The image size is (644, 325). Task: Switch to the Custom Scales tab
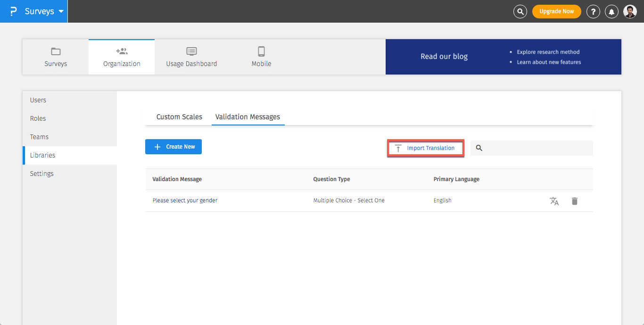pyautogui.click(x=179, y=117)
